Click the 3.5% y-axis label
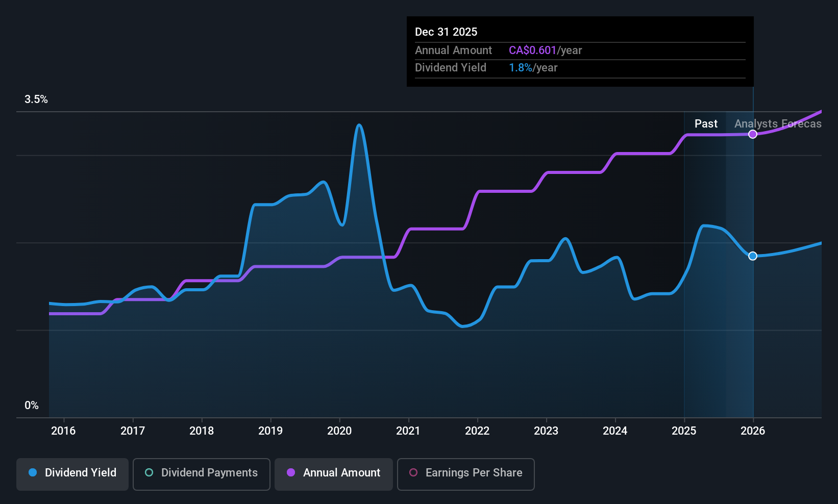838x504 pixels. 36,99
